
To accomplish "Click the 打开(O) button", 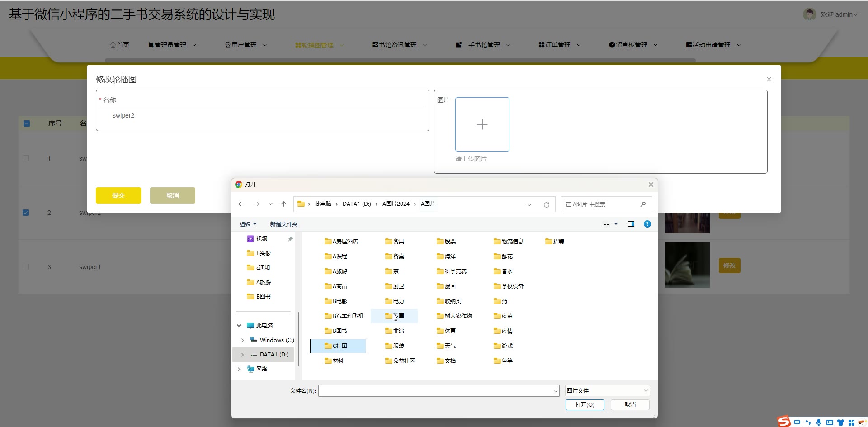I will [x=585, y=404].
